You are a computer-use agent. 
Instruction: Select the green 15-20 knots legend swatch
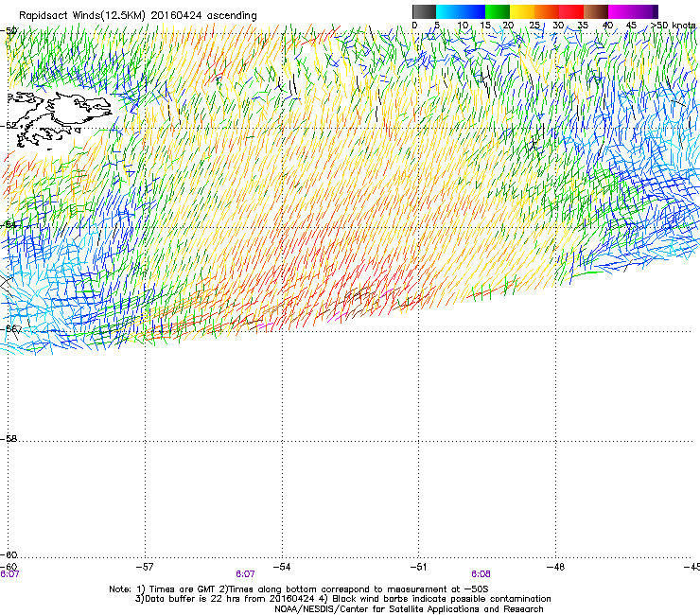point(498,11)
